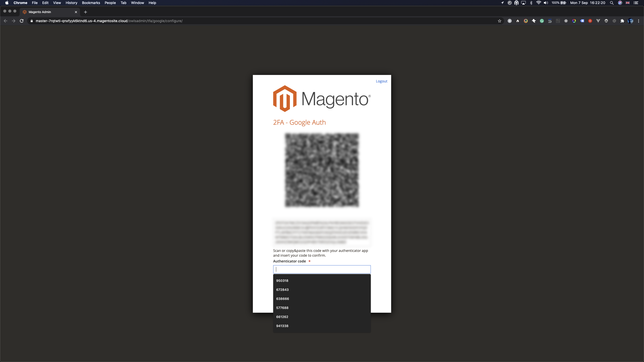
Task: Pick suggestion 941338 from the list
Action: 282,326
